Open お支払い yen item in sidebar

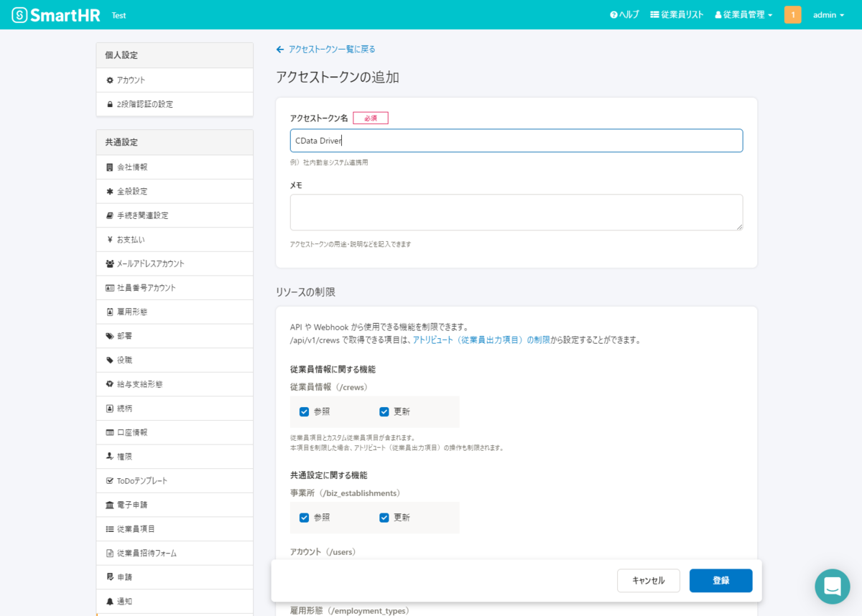click(175, 239)
